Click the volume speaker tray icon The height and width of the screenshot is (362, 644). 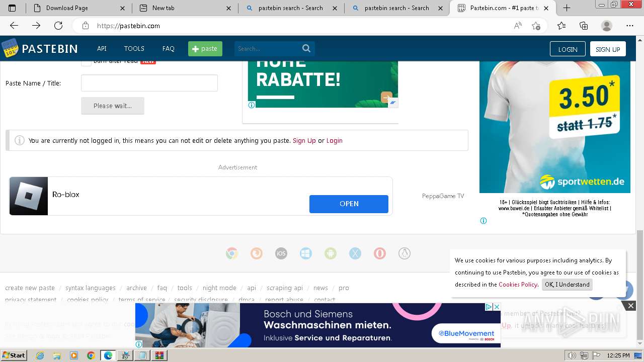click(572, 355)
